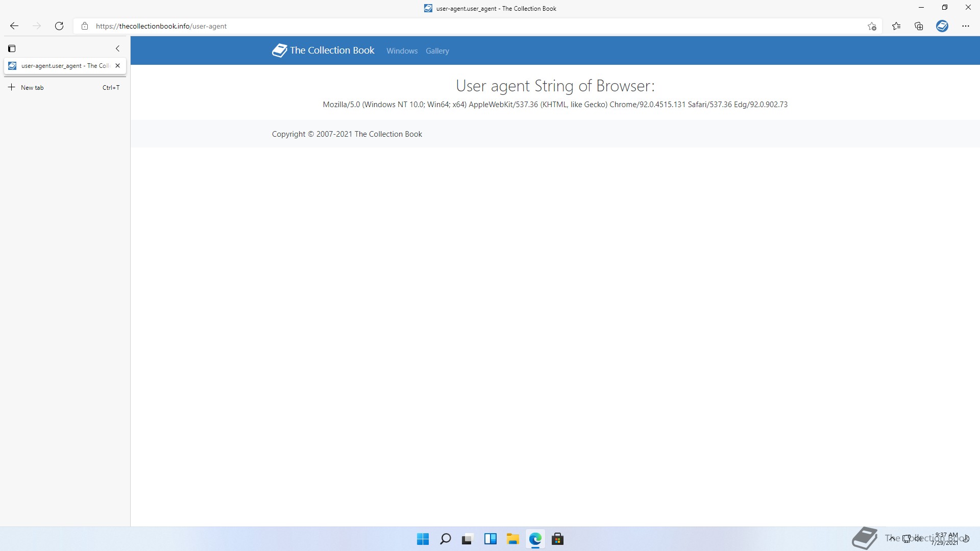Add this page to favorites

pos(872,26)
